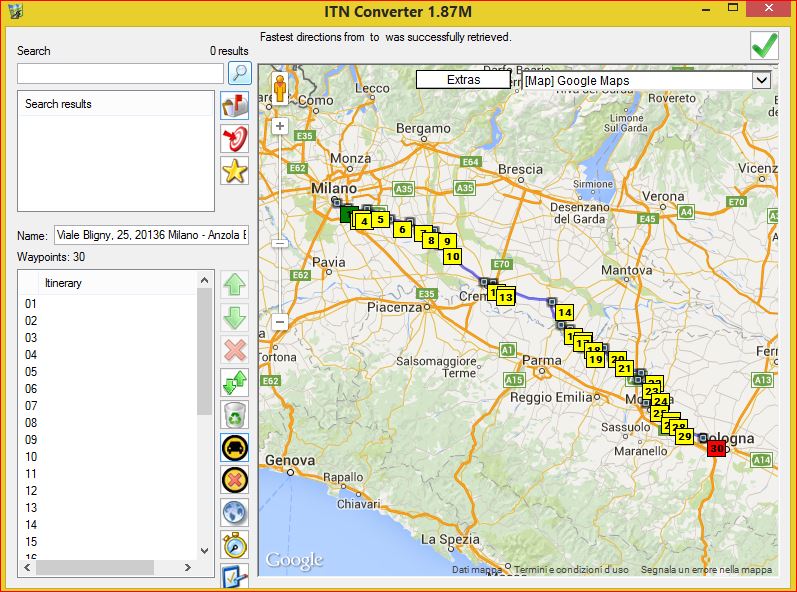Click into the Search text field

coord(120,74)
